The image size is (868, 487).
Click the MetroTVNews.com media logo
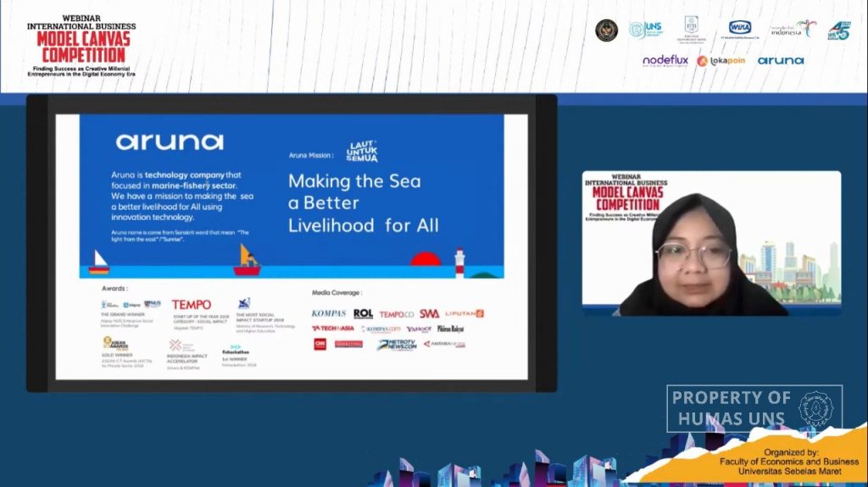coord(397,345)
